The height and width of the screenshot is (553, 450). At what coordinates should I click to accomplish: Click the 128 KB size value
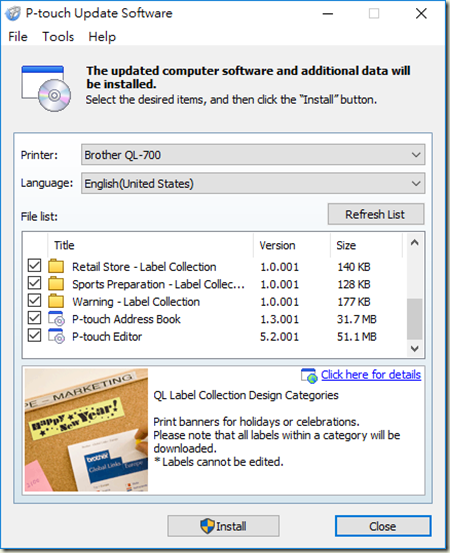click(354, 284)
